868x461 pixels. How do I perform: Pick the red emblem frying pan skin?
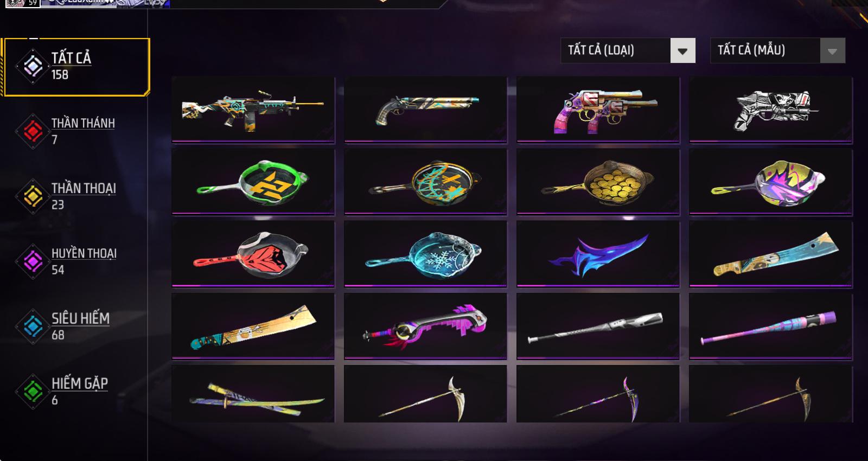(253, 254)
